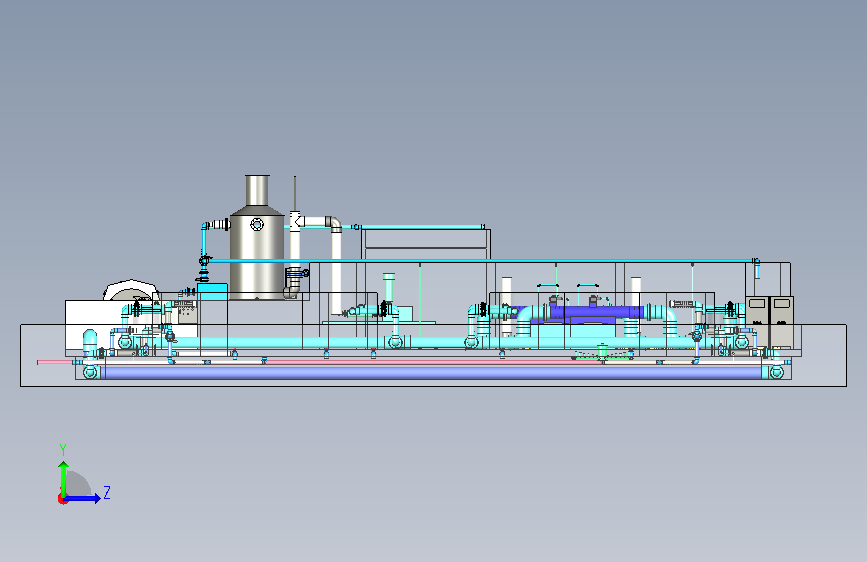Click the green Y axis arrow
Screen dimensions: 867x562
(x=64, y=479)
